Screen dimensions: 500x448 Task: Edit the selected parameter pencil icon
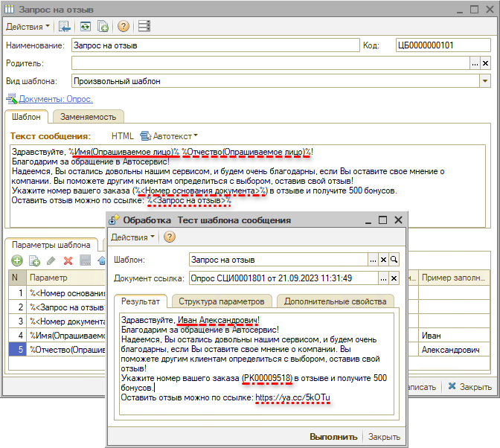pyautogui.click(x=51, y=260)
